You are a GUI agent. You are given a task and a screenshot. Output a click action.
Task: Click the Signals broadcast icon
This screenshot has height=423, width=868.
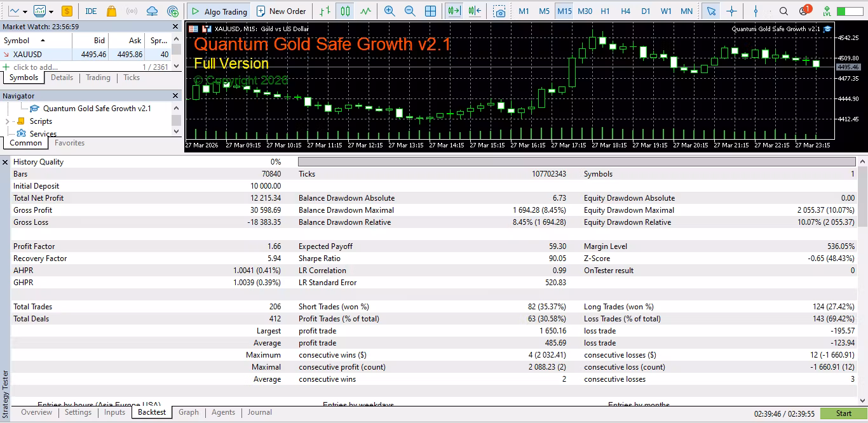132,11
